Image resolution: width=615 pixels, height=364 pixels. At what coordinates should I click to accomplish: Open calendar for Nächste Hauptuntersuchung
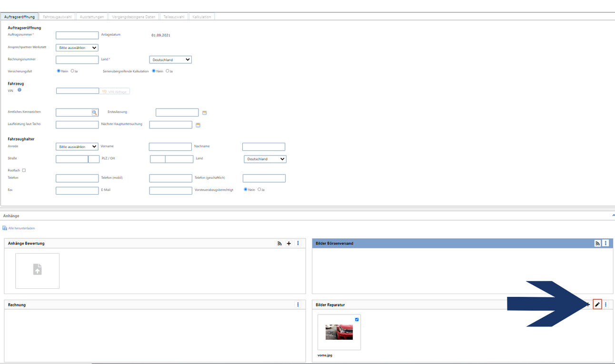198,125
